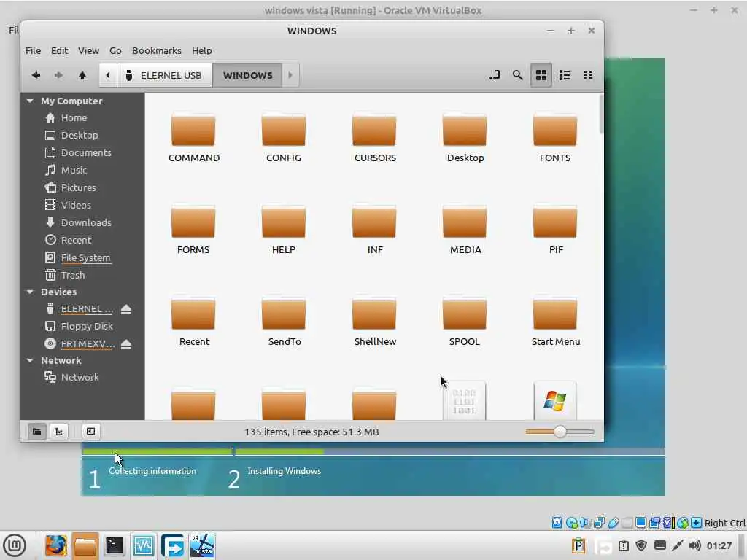Go back with the back arrow
This screenshot has height=560, width=747.
(x=36, y=75)
